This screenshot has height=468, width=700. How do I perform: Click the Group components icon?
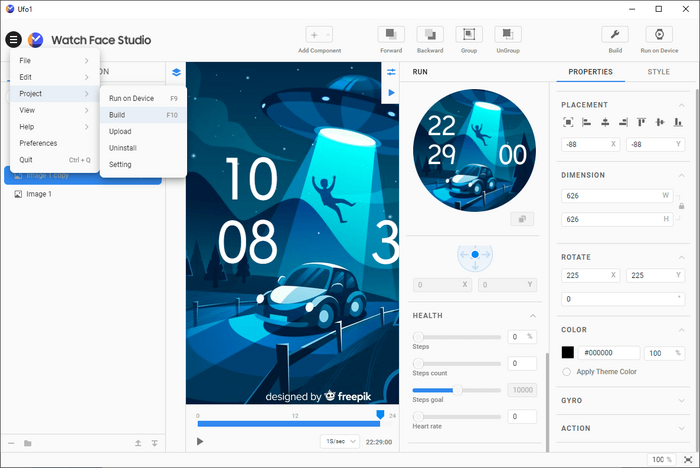tap(469, 35)
